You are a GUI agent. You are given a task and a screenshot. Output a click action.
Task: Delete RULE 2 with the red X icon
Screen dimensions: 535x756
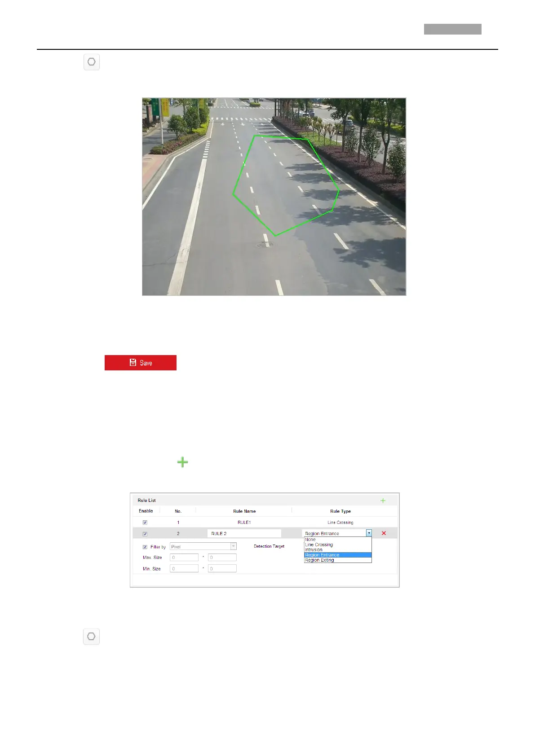(x=384, y=533)
